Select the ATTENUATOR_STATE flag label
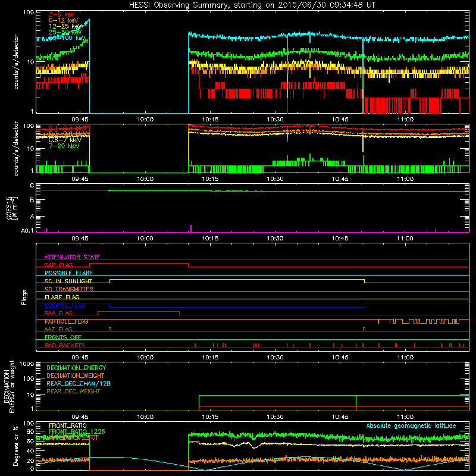The image size is (476, 476). [x=72, y=257]
